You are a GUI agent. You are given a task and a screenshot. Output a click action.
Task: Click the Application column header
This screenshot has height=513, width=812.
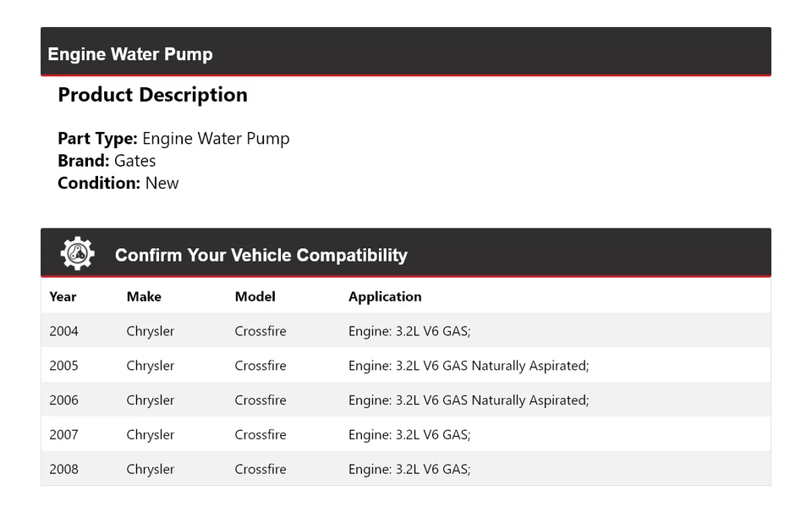[385, 296]
